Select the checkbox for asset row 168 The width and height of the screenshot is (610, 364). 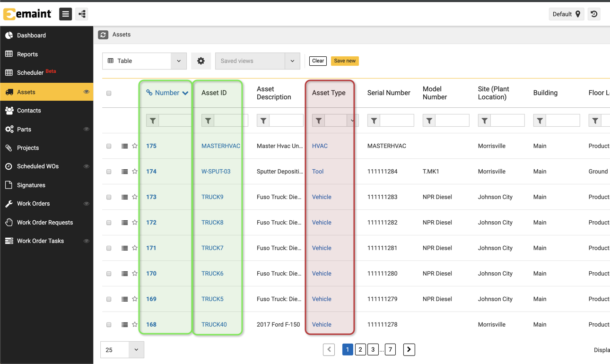point(109,324)
